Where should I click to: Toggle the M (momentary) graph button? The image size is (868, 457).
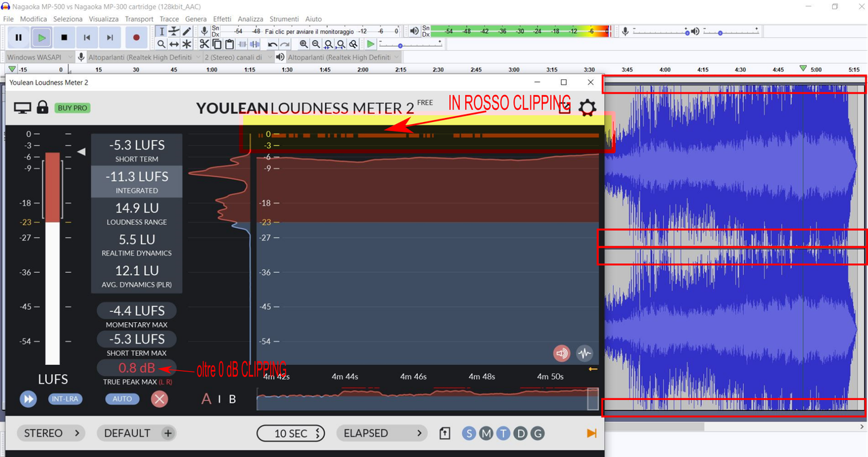coord(486,433)
